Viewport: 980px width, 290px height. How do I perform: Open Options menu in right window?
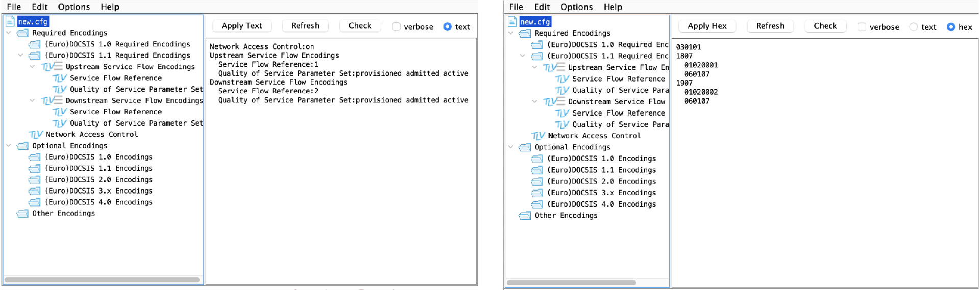pyautogui.click(x=577, y=7)
